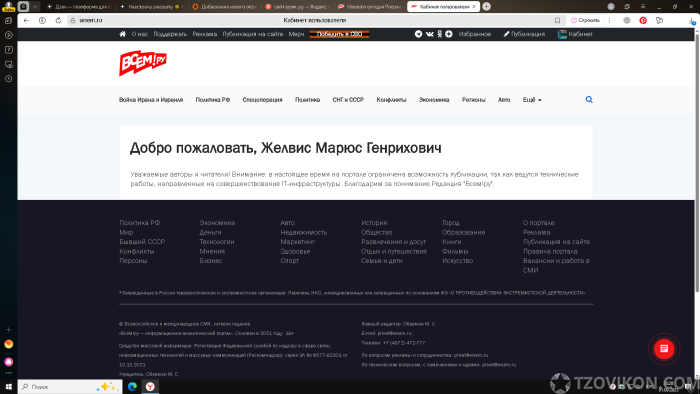The width and height of the screenshot is (700, 394).
Task: Open footer link Правила портала
Action: 550,251
